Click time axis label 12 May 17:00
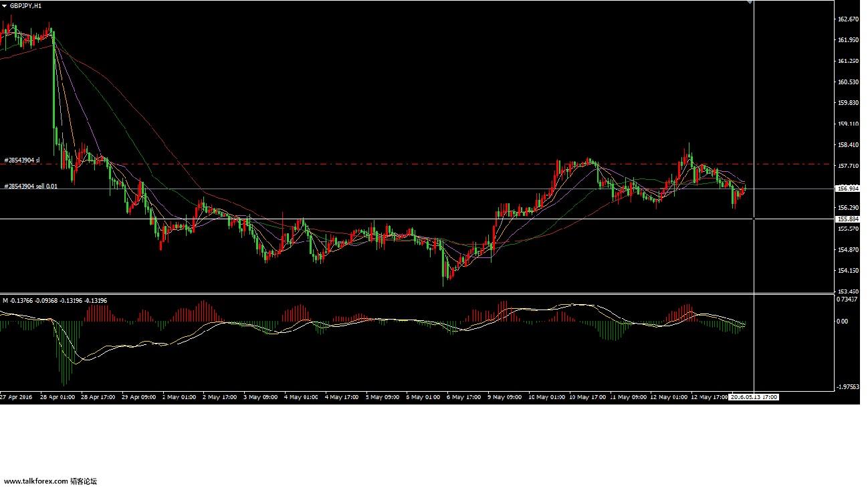Image resolution: width=868 pixels, height=488 pixels. pyautogui.click(x=710, y=397)
